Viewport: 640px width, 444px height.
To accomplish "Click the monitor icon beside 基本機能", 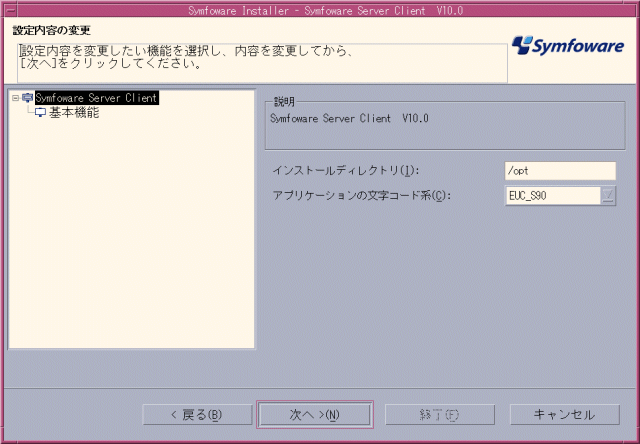I will pyautogui.click(x=40, y=113).
